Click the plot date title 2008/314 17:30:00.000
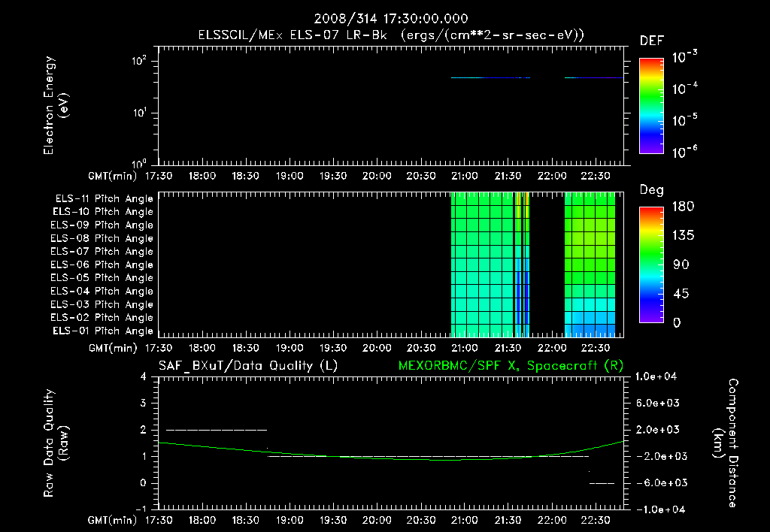Image resolution: width=770 pixels, height=532 pixels. pyautogui.click(x=391, y=19)
